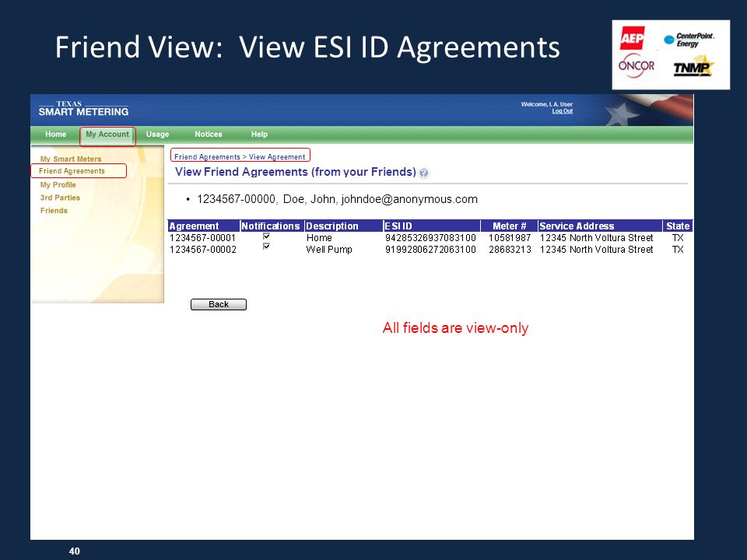Viewport: 747px width, 560px height.
Task: Click the Well Pump description cell
Action: pos(329,250)
